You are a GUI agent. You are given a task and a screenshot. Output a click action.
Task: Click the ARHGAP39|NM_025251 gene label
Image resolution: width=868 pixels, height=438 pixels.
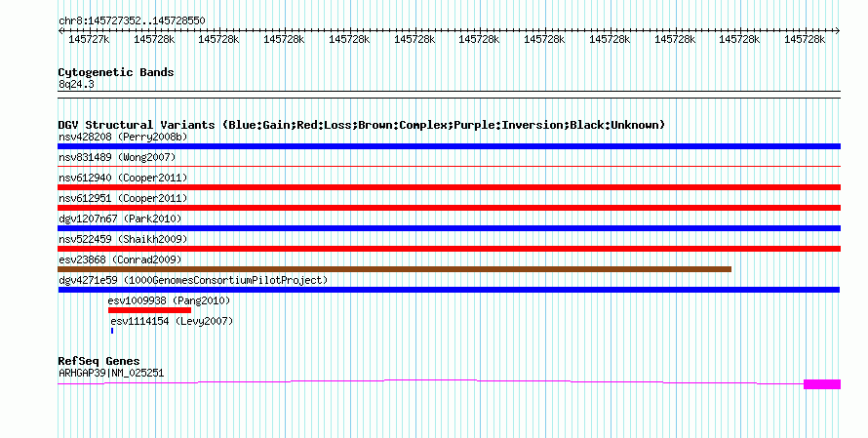click(x=111, y=374)
